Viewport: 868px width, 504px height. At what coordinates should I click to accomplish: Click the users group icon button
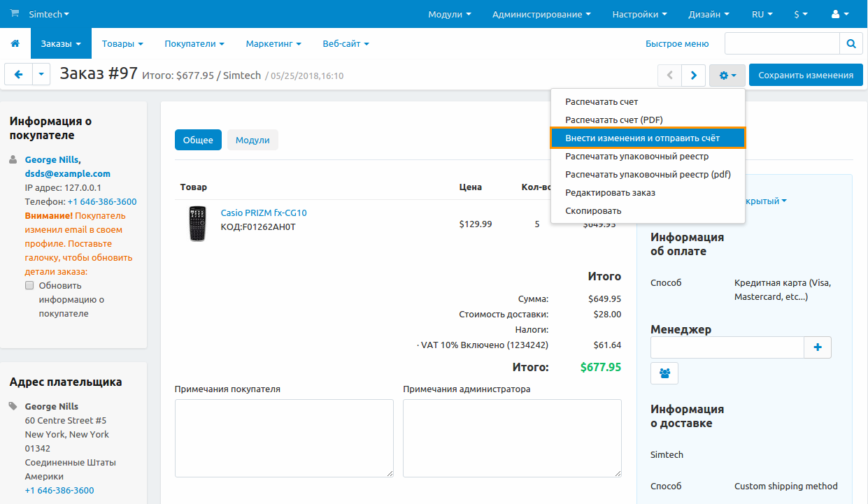pos(664,373)
